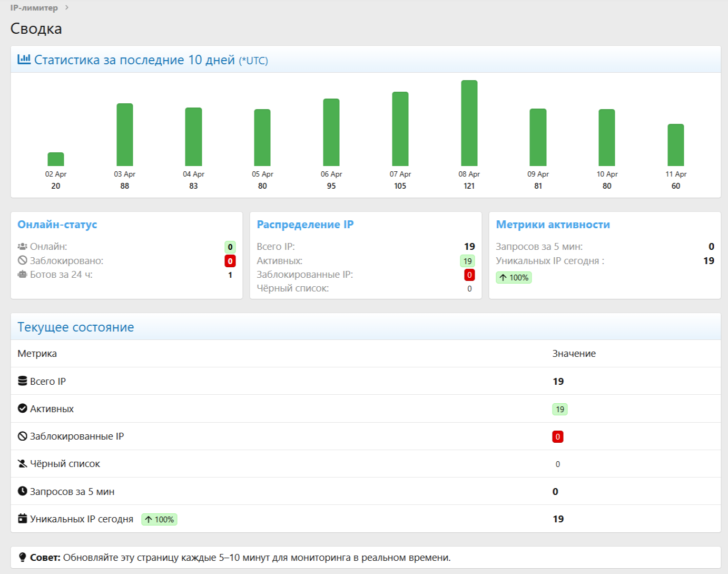Click the lightbulb icon next to Совет
The height and width of the screenshot is (574, 728).
click(23, 557)
